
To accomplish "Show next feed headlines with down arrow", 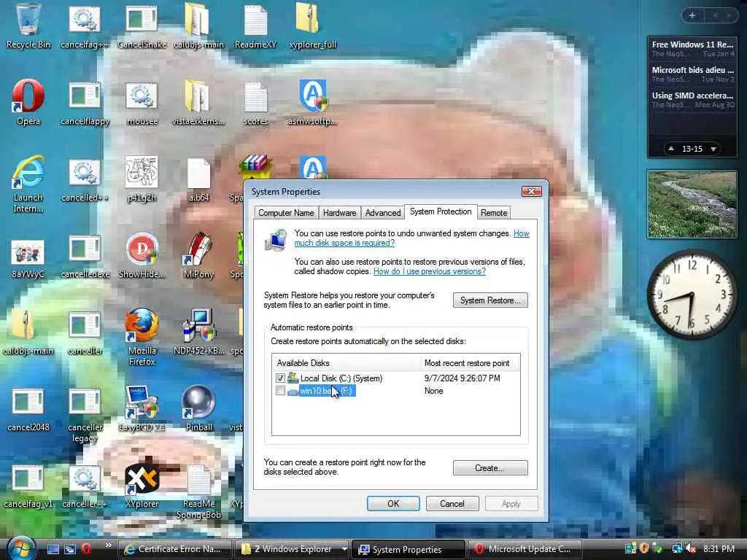I will [713, 149].
